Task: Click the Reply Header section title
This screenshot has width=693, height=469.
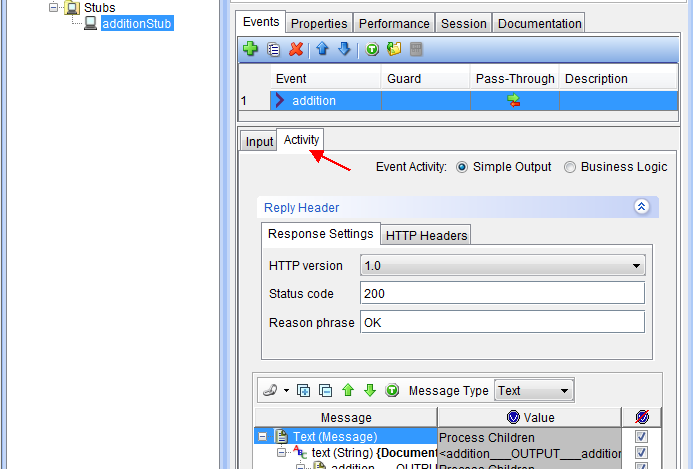Action: (x=301, y=207)
